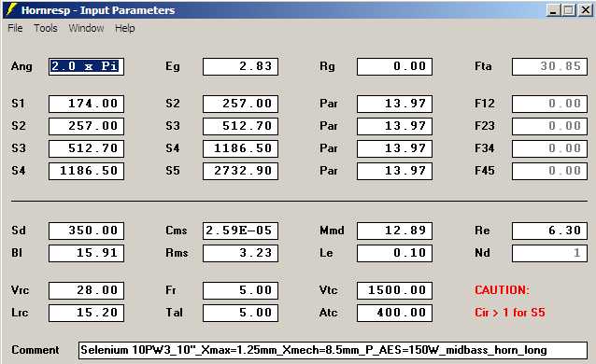Click the F34 field
Viewport: 596px width, 364px height.
(x=549, y=148)
